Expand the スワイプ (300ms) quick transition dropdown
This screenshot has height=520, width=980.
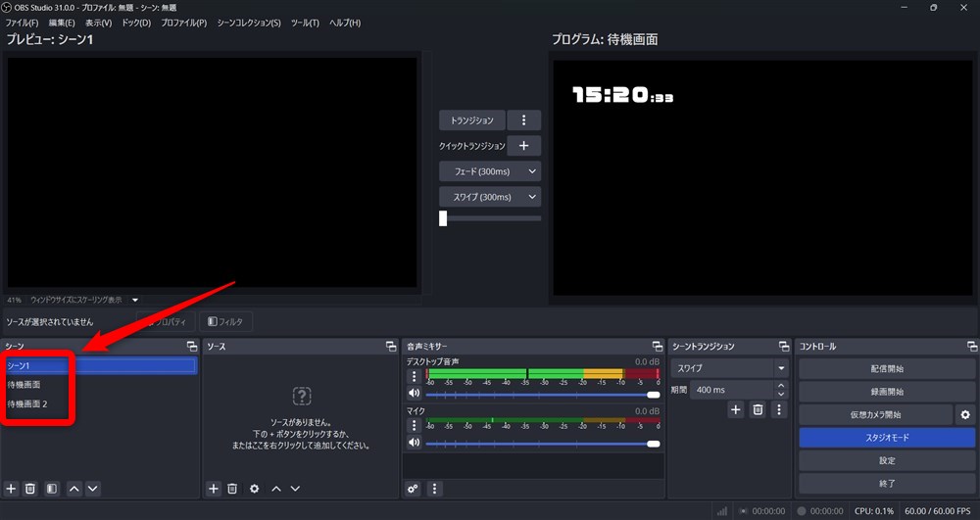pyautogui.click(x=490, y=197)
